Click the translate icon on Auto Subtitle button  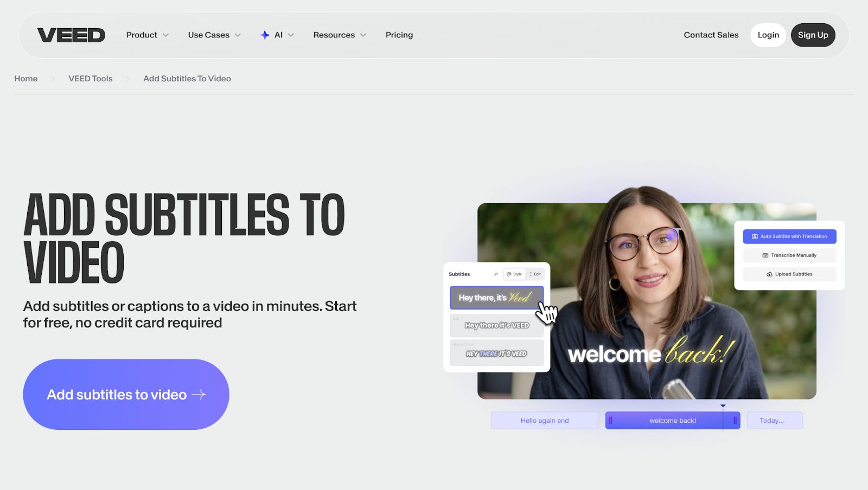755,236
